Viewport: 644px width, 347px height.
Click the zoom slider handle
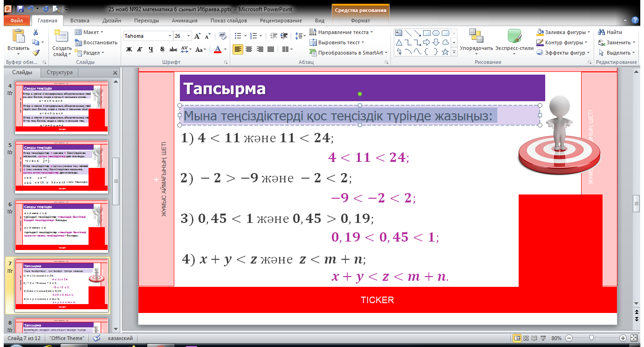pyautogui.click(x=591, y=338)
